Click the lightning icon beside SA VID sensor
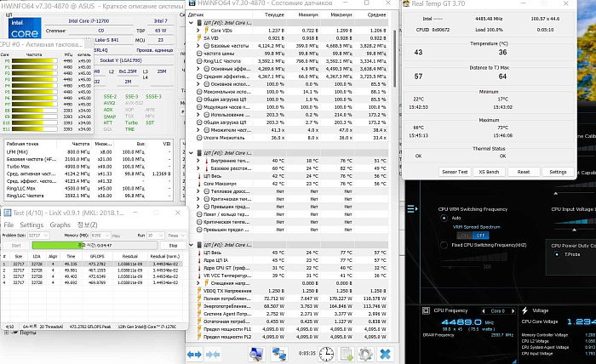 [199, 38]
